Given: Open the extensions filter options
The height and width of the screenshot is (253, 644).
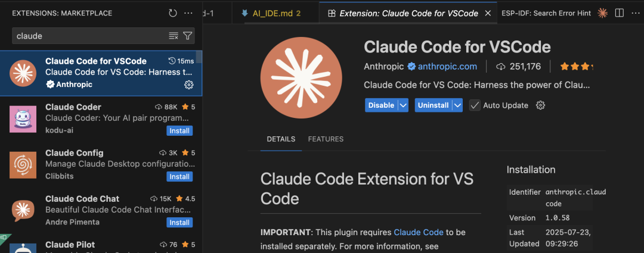Looking at the screenshot, I should 188,36.
